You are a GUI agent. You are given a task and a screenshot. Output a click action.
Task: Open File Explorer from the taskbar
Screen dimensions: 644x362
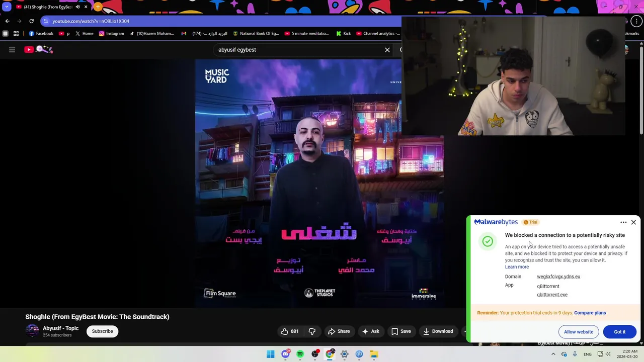tap(374, 354)
